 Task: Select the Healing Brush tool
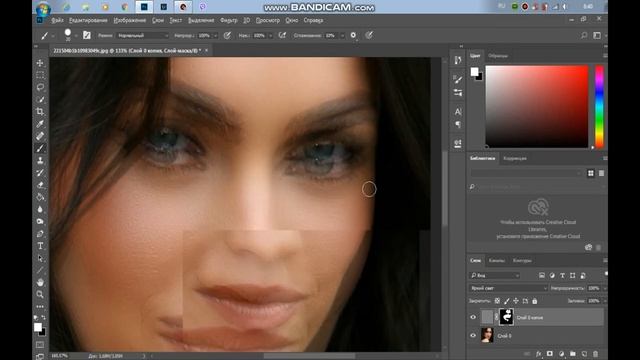click(40, 136)
